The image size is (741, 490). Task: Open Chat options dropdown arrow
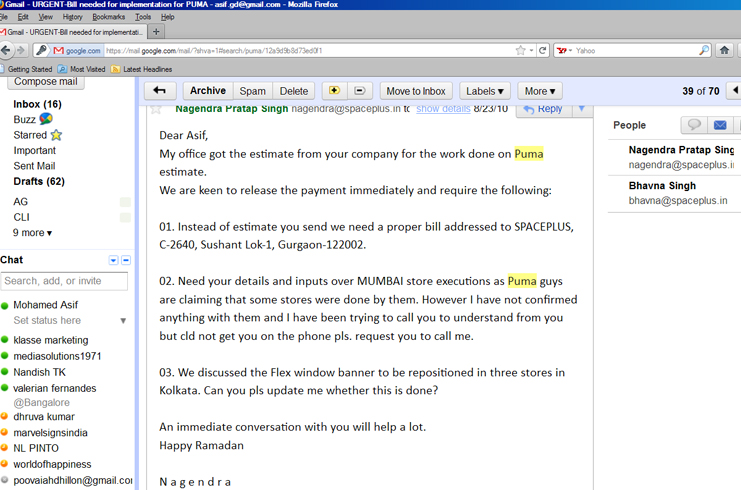tap(113, 260)
